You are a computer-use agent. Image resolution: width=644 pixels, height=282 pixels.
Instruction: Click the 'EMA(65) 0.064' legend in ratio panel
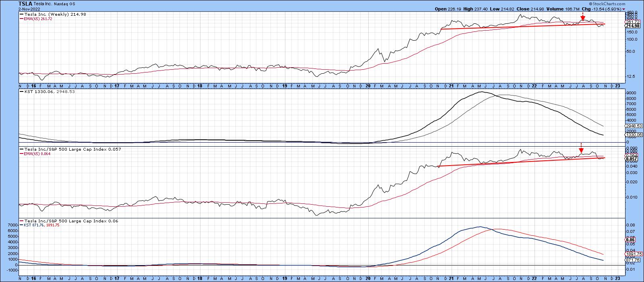click(36, 153)
